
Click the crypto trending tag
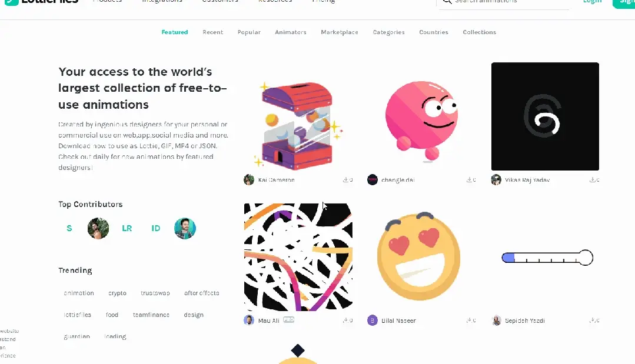(x=118, y=293)
